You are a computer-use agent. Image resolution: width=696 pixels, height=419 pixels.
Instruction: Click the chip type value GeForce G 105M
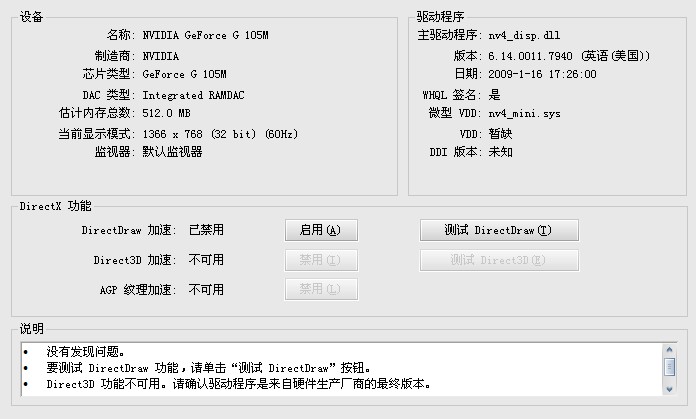click(184, 74)
